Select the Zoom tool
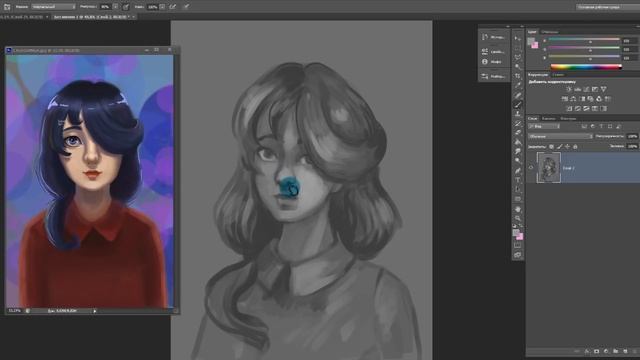 (518, 218)
